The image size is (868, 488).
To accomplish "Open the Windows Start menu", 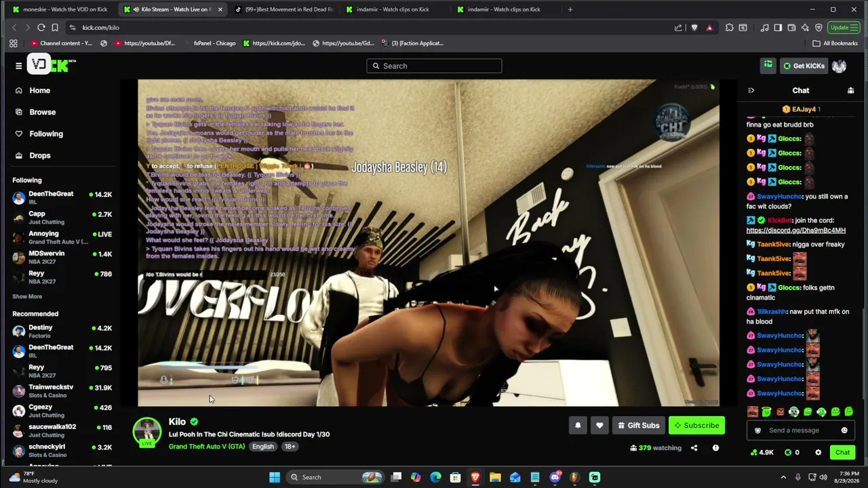I will click(x=275, y=477).
